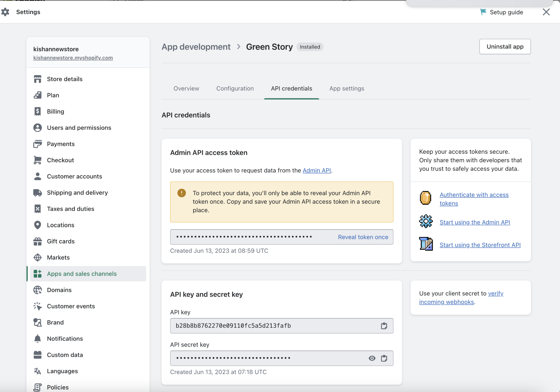
Task: Click the Setup guide flag icon
Action: click(x=483, y=12)
